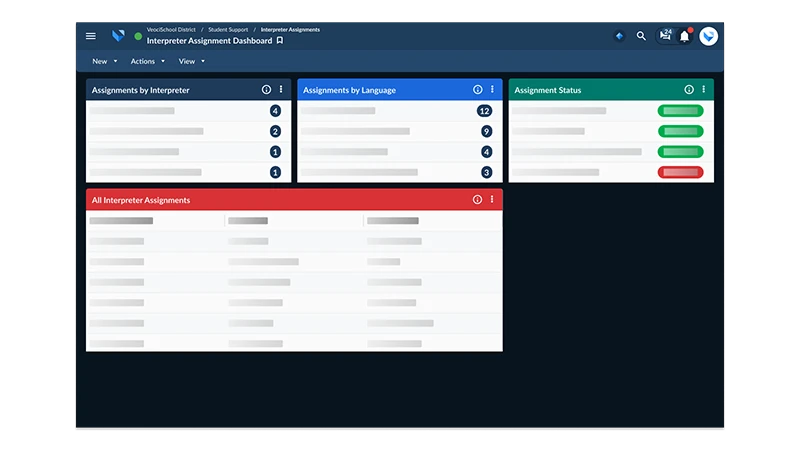Open options menu for Assignments by Interpreter
The height and width of the screenshot is (450, 800).
(281, 90)
